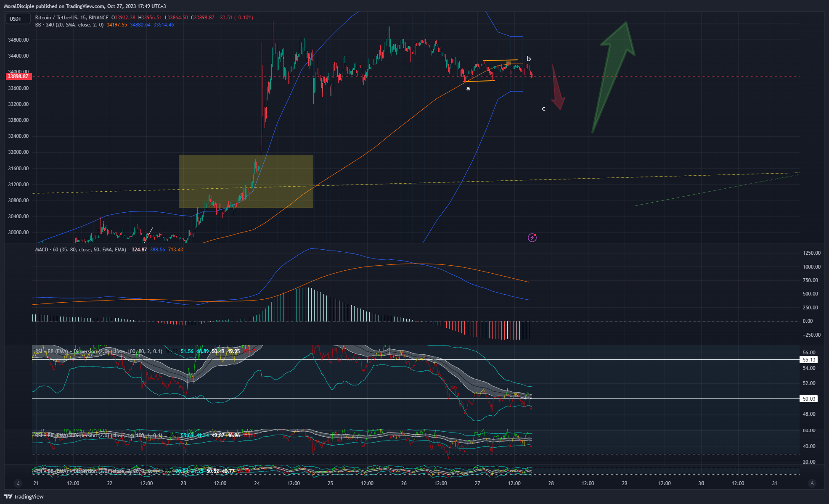Click the 50.03 horizontal line label

point(809,399)
